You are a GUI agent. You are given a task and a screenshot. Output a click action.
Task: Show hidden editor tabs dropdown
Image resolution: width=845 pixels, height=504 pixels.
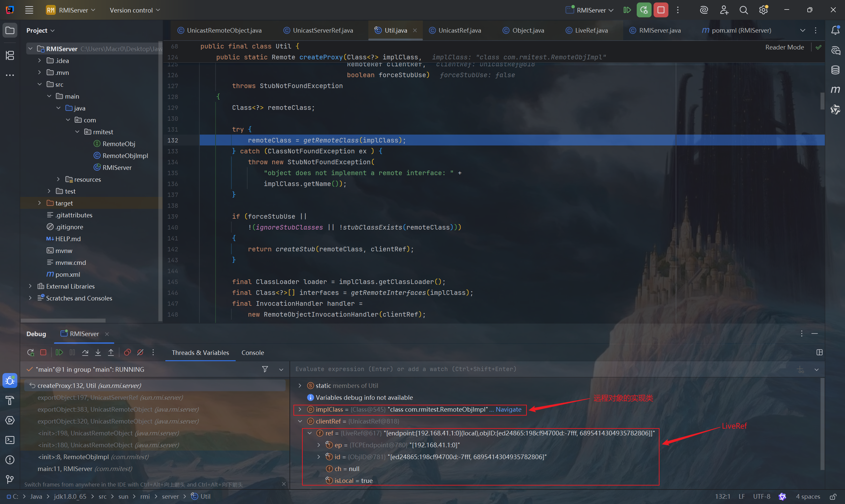pyautogui.click(x=802, y=30)
